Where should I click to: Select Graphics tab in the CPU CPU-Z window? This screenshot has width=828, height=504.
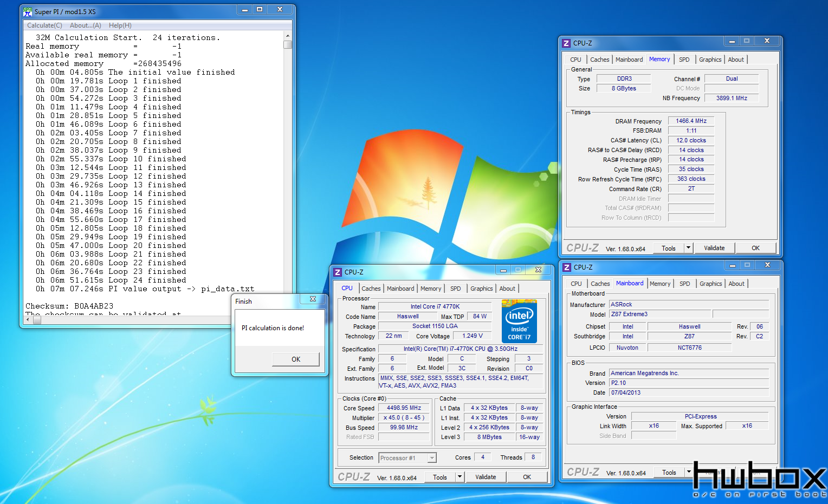point(481,289)
